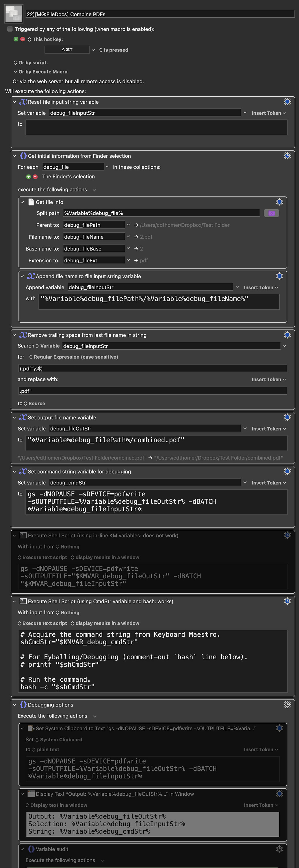Screen dimensions: 299x868
Task: Add collection with green plus near Finder's selection
Action: coord(29,176)
